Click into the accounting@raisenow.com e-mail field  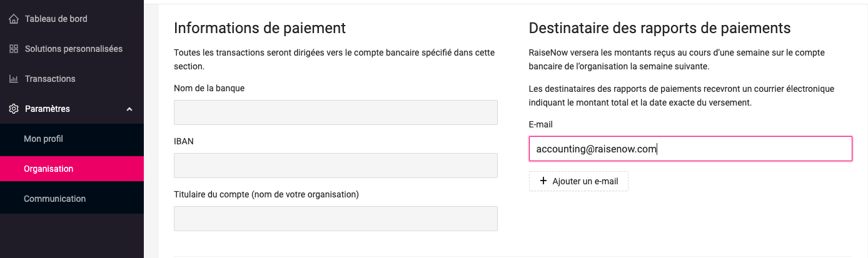click(690, 149)
